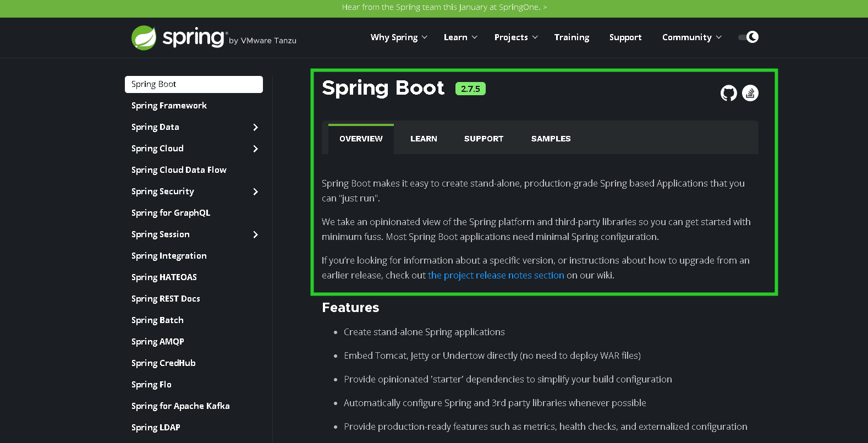Switch to the Learn tab
This screenshot has width=868, height=443.
tap(424, 139)
